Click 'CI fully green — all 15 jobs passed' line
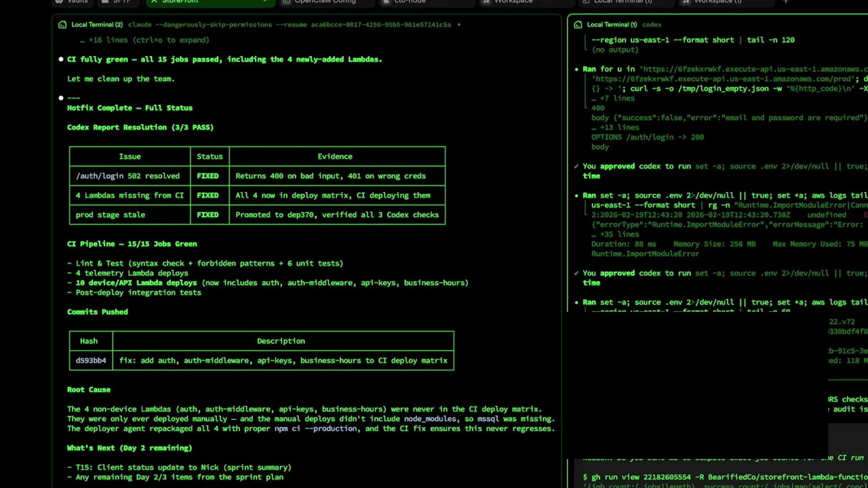This screenshot has height=488, width=868. point(224,60)
